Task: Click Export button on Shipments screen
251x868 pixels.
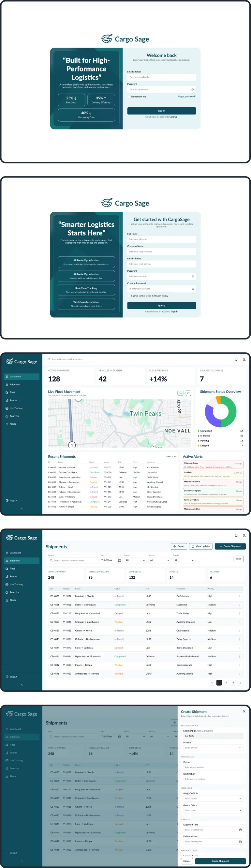Action: (179, 546)
